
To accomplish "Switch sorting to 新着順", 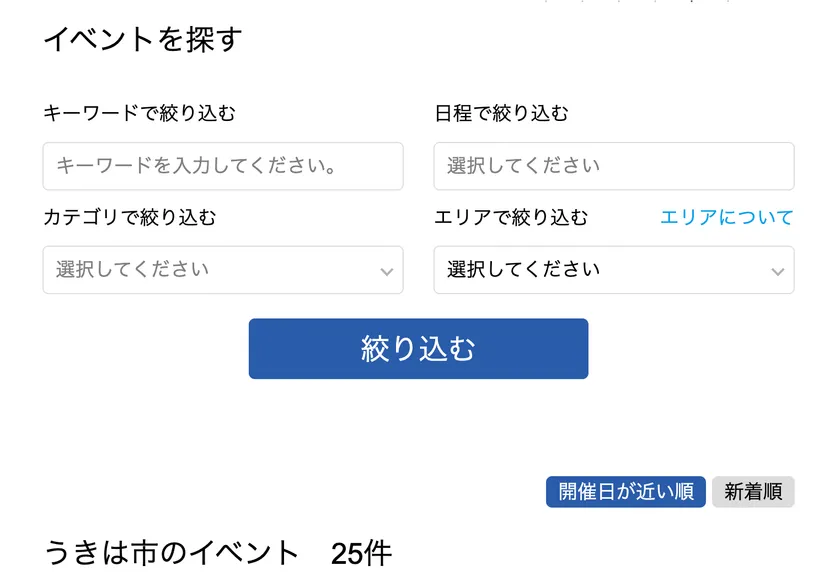I will tap(753, 492).
